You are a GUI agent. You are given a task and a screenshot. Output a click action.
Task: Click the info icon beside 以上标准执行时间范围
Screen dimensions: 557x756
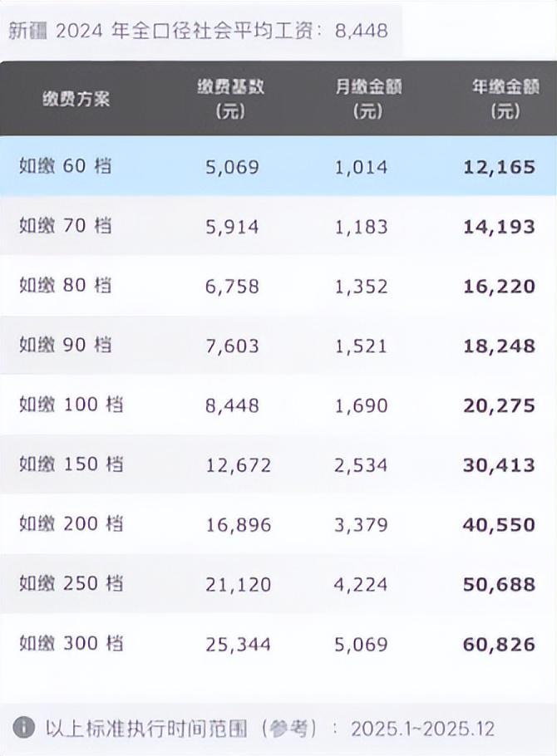pyautogui.click(x=23, y=727)
